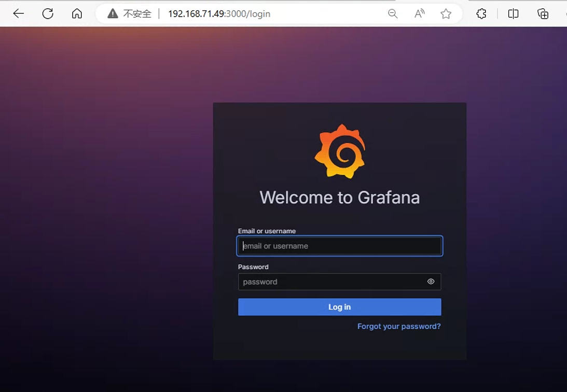Show the password with eye icon
The height and width of the screenshot is (392, 567).
431,282
